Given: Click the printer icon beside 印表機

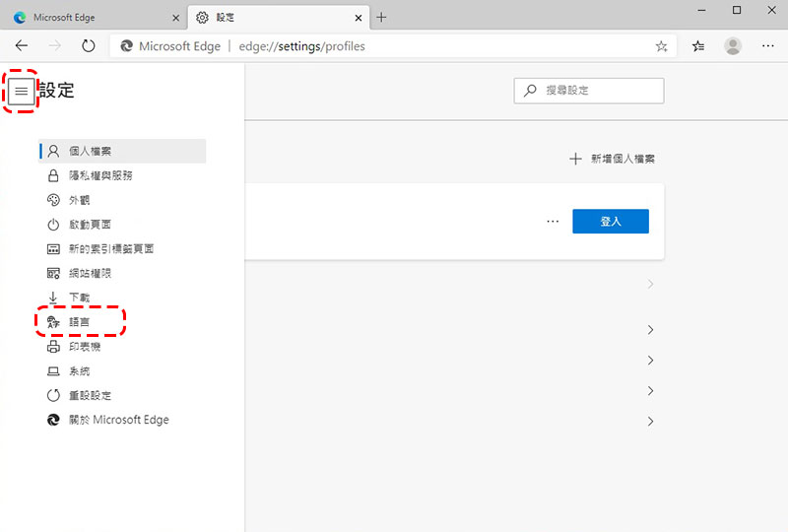Looking at the screenshot, I should click(x=53, y=347).
